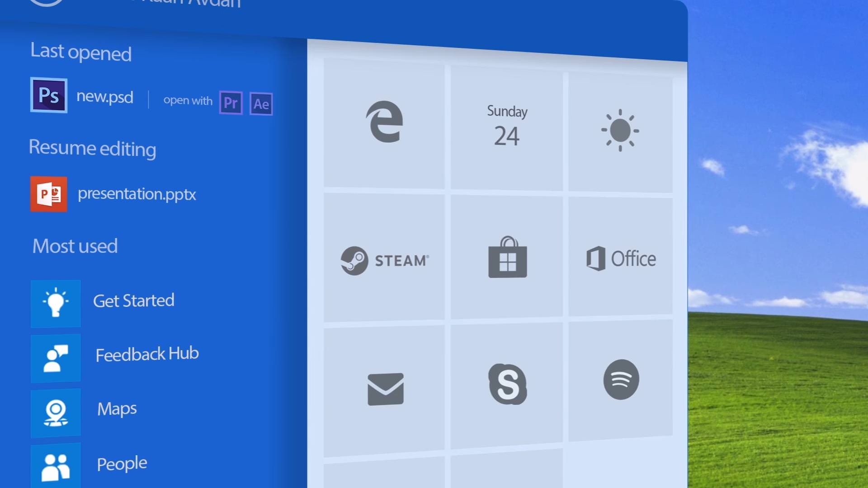Select the Most used section header
This screenshot has width=868, height=488.
[75, 246]
